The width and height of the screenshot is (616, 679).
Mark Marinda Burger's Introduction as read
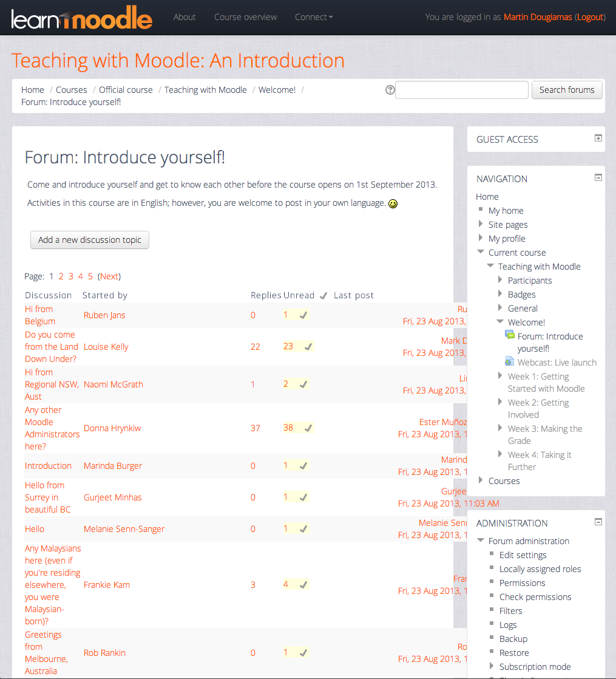pyautogui.click(x=303, y=466)
